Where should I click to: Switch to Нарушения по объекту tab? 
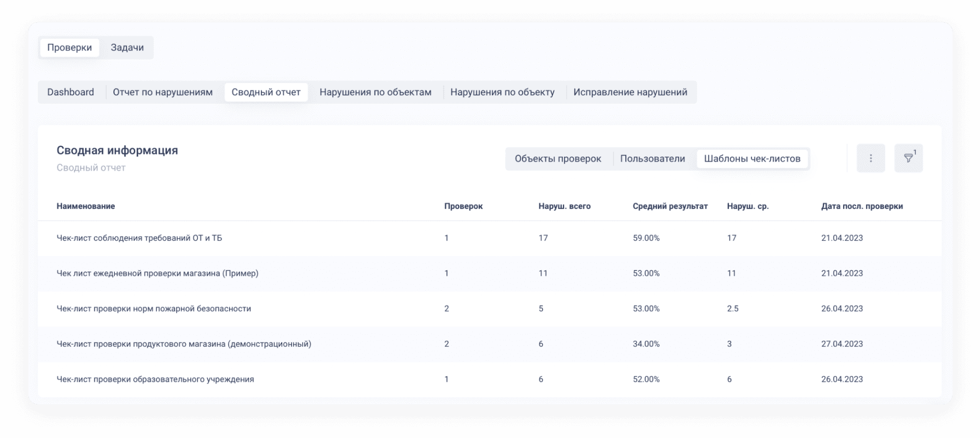(502, 92)
